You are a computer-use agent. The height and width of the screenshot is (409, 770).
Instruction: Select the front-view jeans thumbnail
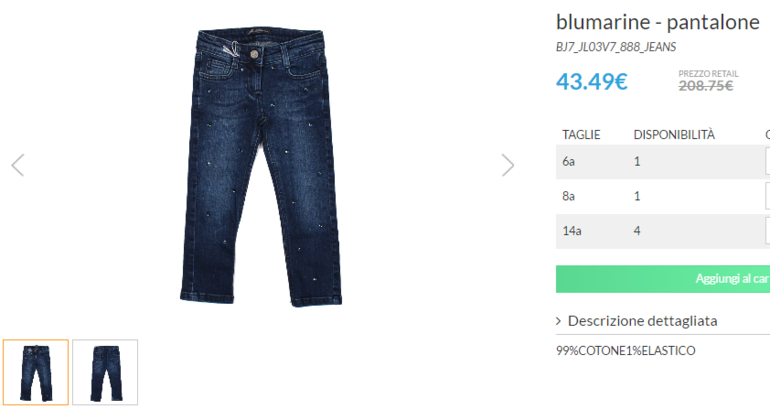(35, 372)
